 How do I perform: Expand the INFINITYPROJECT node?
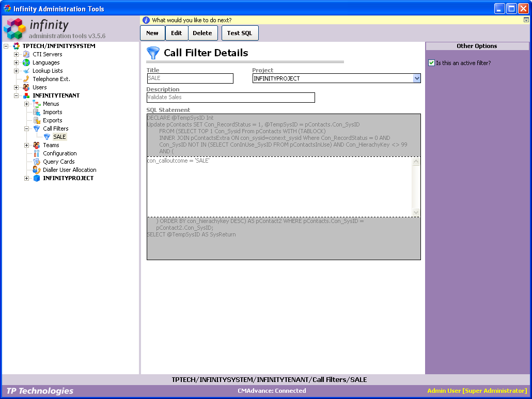point(26,178)
